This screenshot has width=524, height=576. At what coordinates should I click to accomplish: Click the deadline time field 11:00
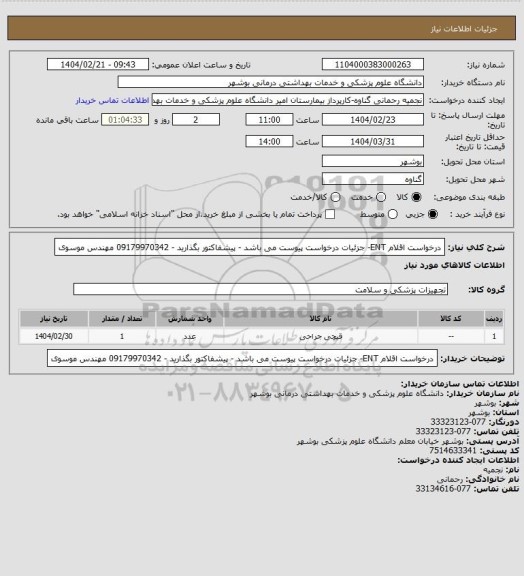269,120
